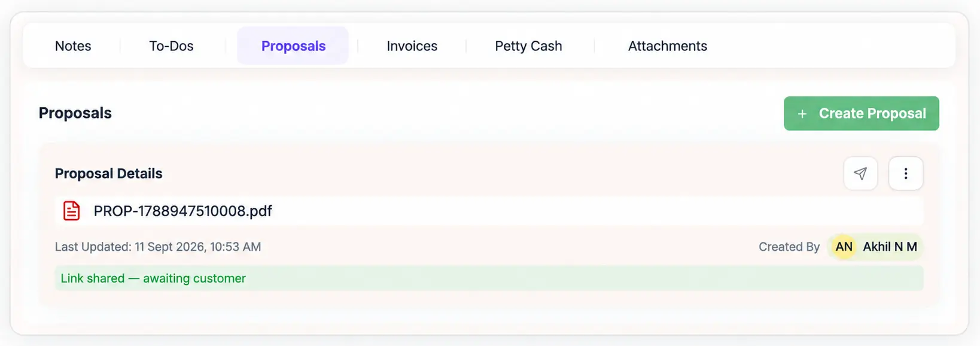Click the Last Updated timestamp text
This screenshot has height=346, width=980.
158,247
